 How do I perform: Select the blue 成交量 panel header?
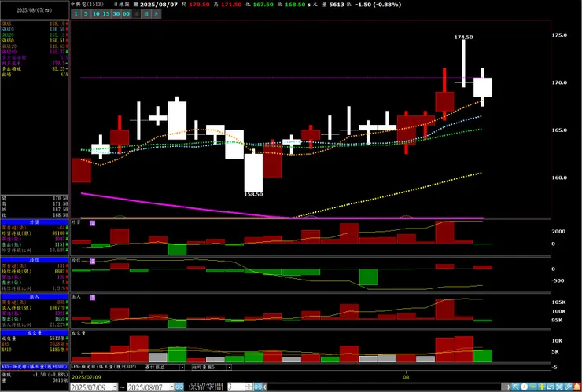pyautogui.click(x=34, y=332)
